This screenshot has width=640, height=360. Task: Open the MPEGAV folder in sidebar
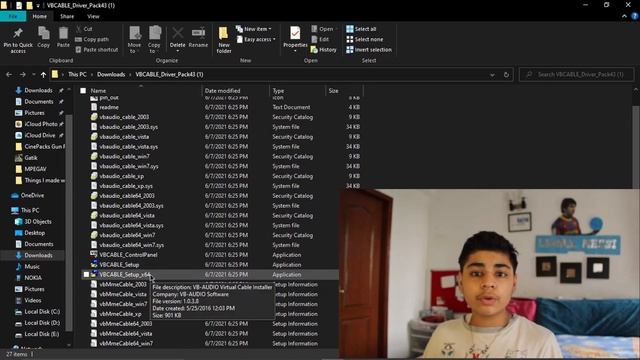[x=35, y=169]
